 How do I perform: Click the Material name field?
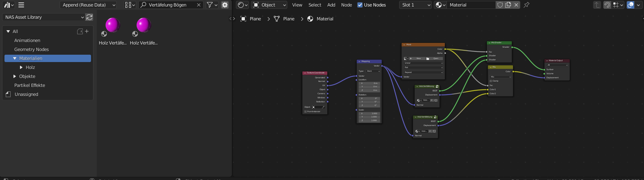pyautogui.click(x=471, y=5)
